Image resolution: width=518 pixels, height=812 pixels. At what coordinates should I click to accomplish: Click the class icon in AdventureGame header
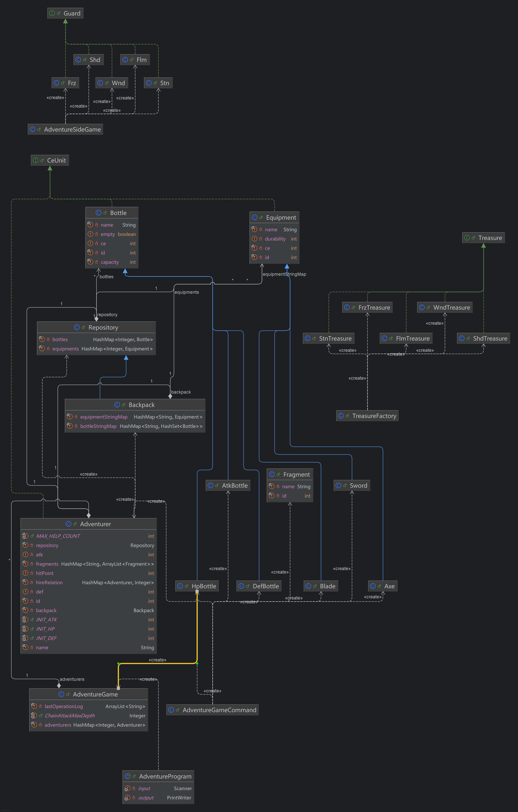[61, 694]
